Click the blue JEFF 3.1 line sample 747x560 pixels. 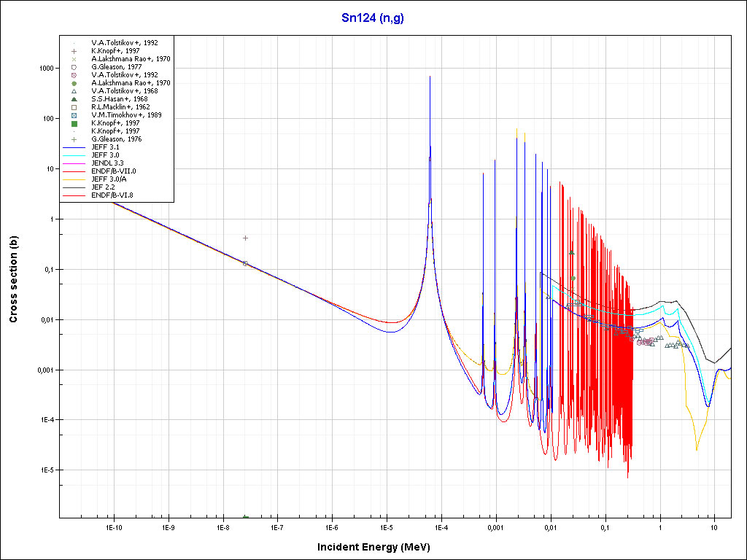point(74,147)
